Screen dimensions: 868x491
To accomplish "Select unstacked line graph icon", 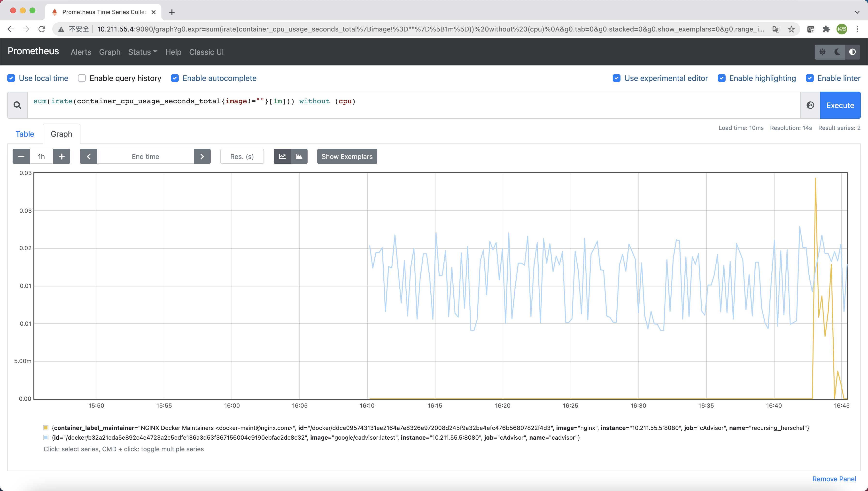I will pyautogui.click(x=282, y=157).
